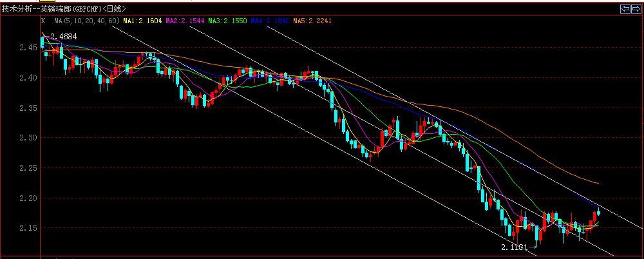Click the green MA3:2.1550 label
This screenshot has height=259, width=644.
click(227, 21)
